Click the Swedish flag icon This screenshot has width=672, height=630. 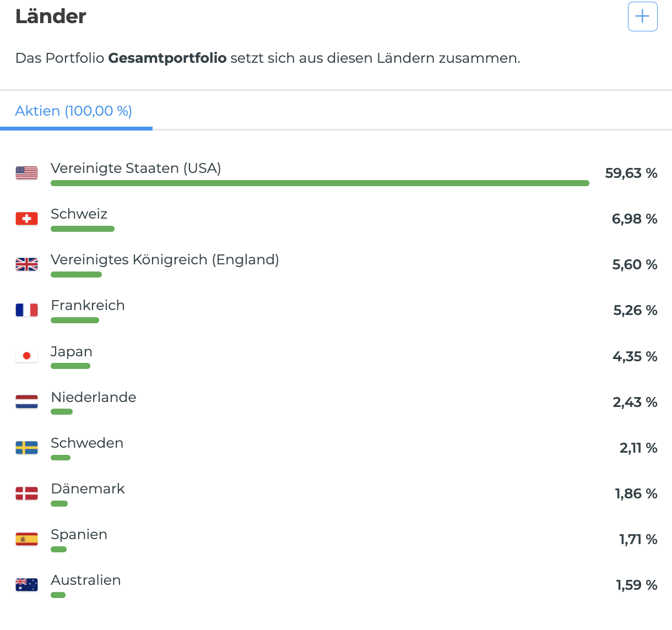(x=26, y=448)
